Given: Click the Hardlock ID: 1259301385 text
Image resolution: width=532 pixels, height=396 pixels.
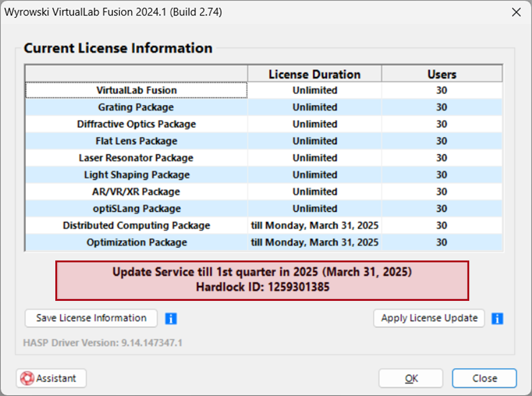Looking at the screenshot, I should coord(263,287).
